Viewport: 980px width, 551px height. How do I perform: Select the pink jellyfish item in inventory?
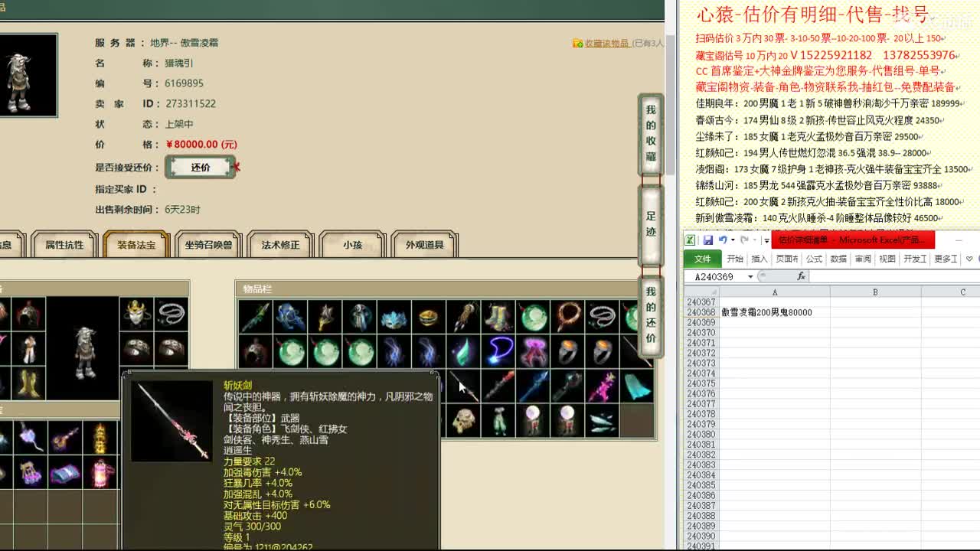coord(534,352)
